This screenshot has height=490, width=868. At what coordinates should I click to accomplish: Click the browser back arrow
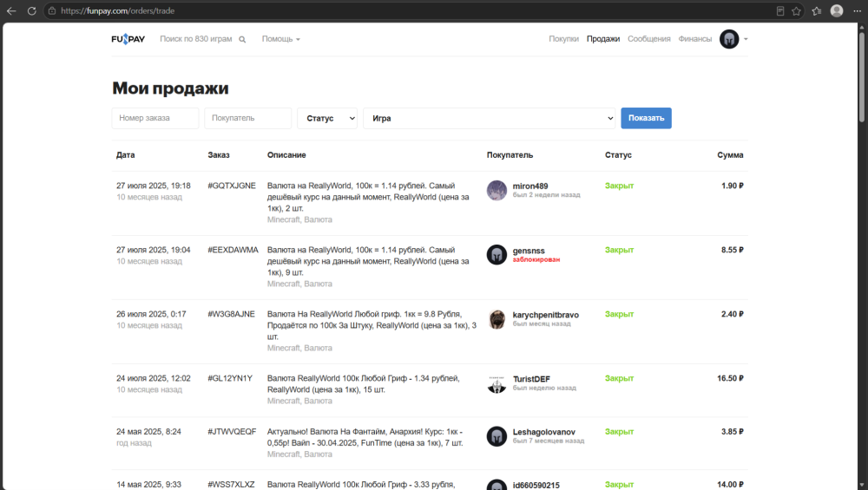click(11, 11)
